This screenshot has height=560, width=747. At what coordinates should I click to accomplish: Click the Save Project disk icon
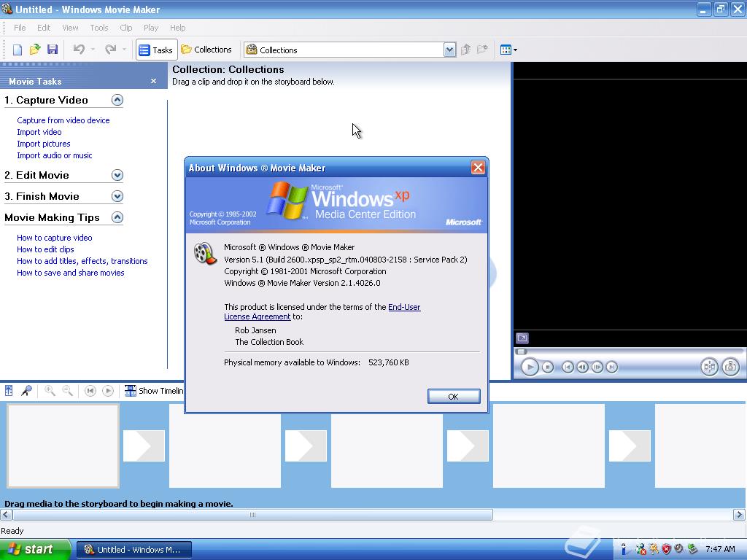click(53, 50)
